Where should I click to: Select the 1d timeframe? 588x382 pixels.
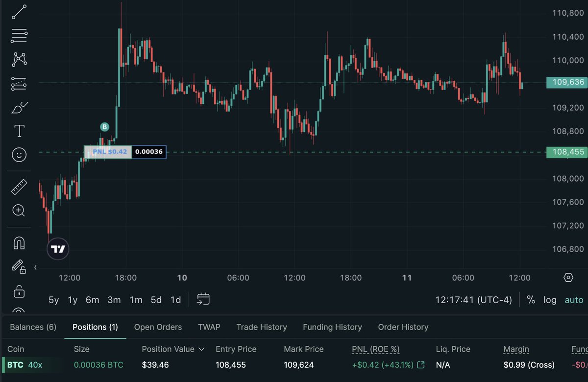175,300
